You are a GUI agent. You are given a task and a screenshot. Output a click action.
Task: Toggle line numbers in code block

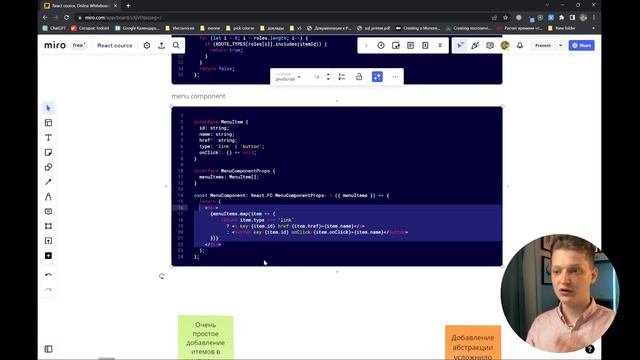coord(342,77)
